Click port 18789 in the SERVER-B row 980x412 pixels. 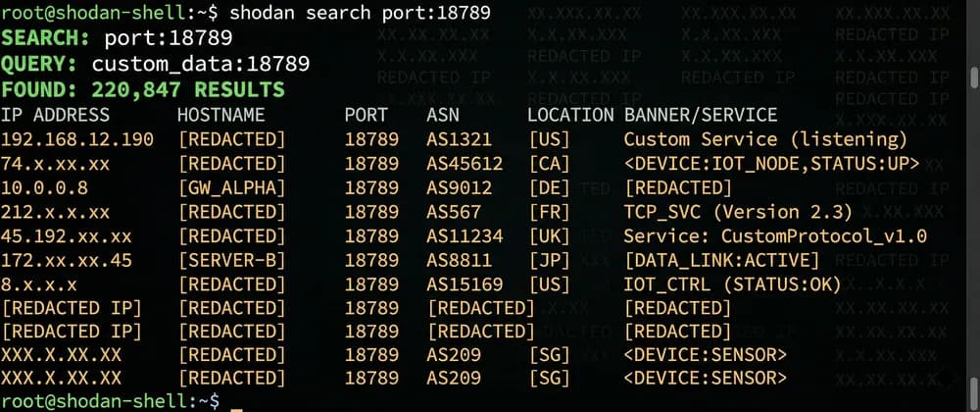tap(371, 261)
